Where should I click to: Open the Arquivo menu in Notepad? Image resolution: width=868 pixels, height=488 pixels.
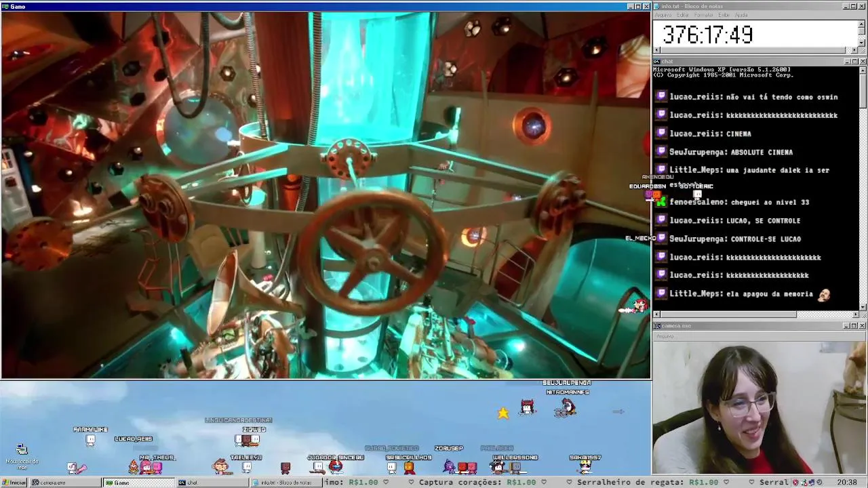663,15
